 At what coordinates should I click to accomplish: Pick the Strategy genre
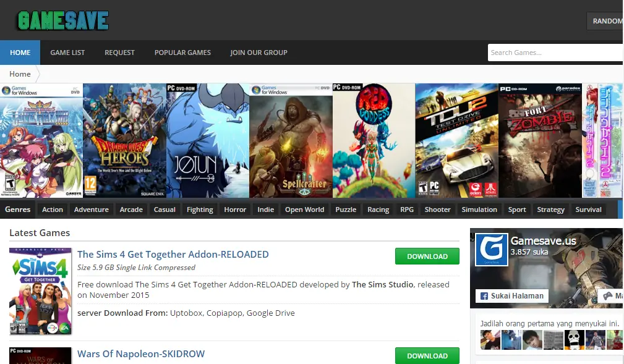coord(551,210)
